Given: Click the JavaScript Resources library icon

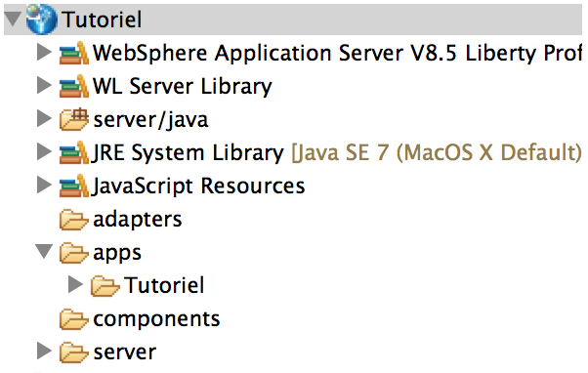Looking at the screenshot, I should [x=74, y=186].
